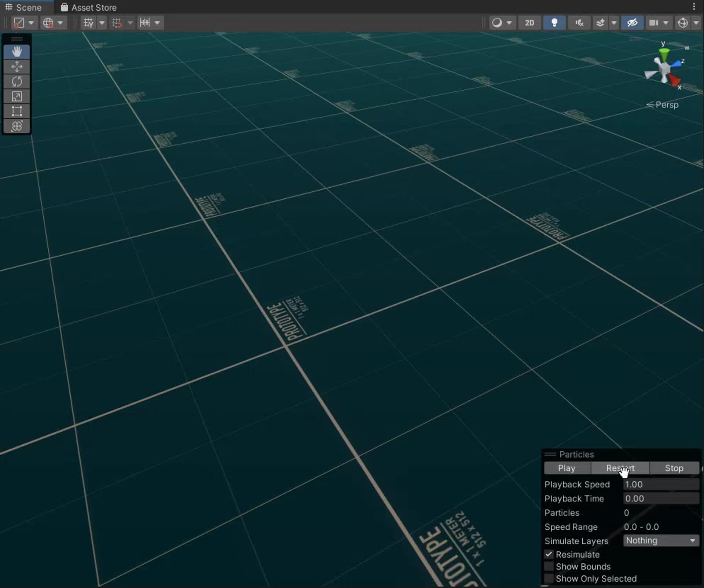Activate the Rotate tool

click(x=17, y=81)
